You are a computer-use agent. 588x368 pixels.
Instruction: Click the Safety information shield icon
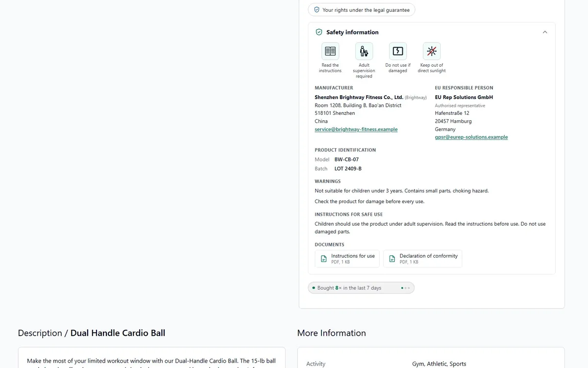pos(319,32)
